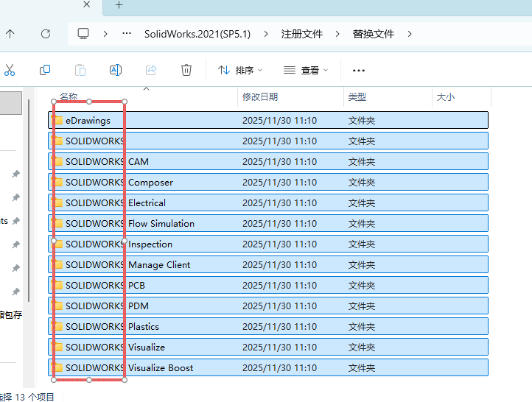Refresh the current folder view

point(46,34)
